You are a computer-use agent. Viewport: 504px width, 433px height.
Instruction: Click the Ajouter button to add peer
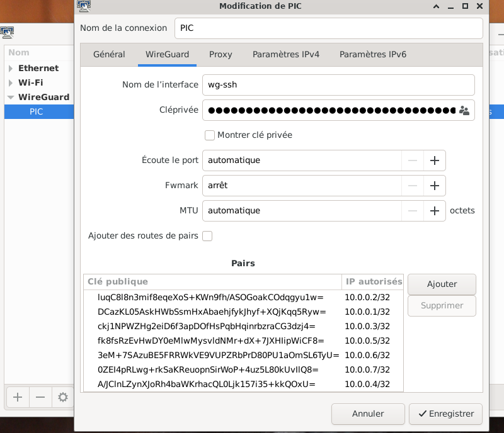coord(442,284)
